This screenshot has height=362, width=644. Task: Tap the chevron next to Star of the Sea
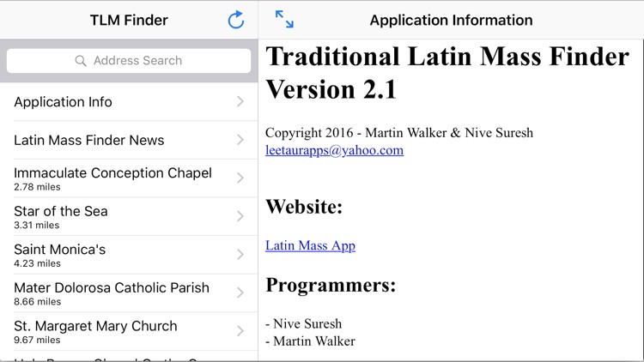click(240, 217)
